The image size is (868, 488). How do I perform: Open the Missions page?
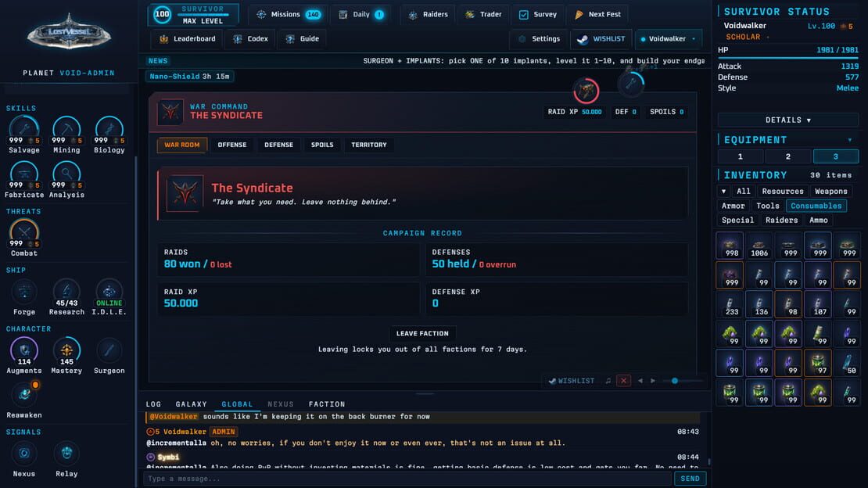tap(288, 14)
